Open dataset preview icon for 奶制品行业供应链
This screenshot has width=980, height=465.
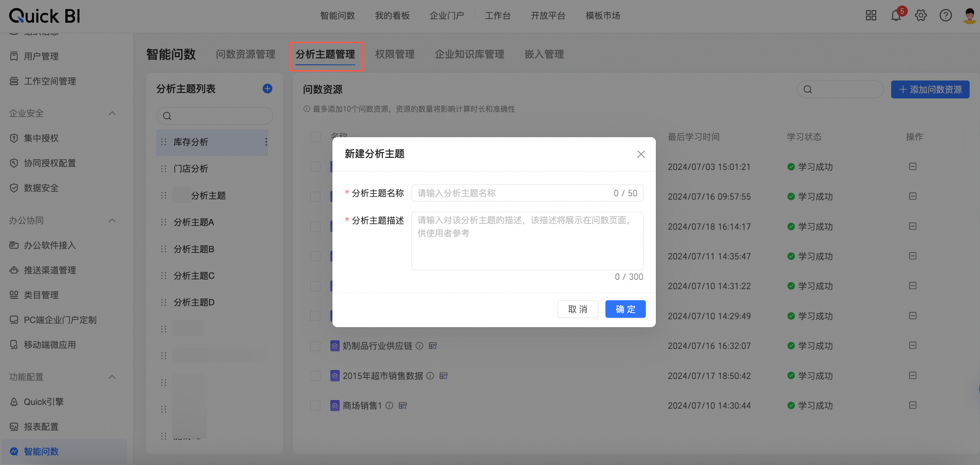click(433, 345)
